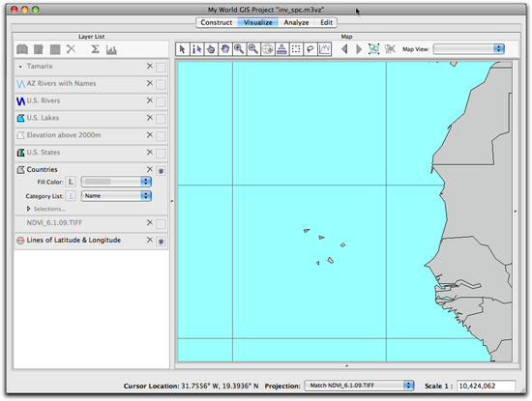Viewport: 532px width, 401px height.
Task: Remove the AZ Rivers with Names layer
Action: [x=150, y=83]
